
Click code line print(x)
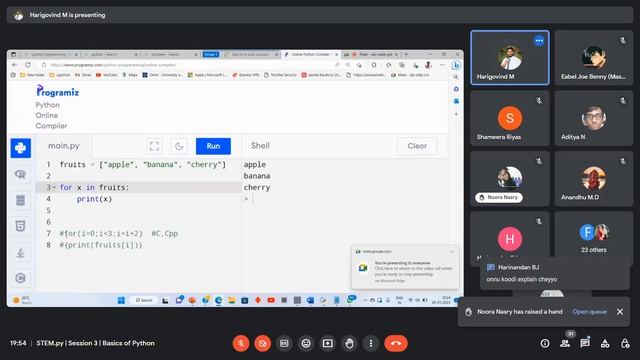click(x=94, y=199)
